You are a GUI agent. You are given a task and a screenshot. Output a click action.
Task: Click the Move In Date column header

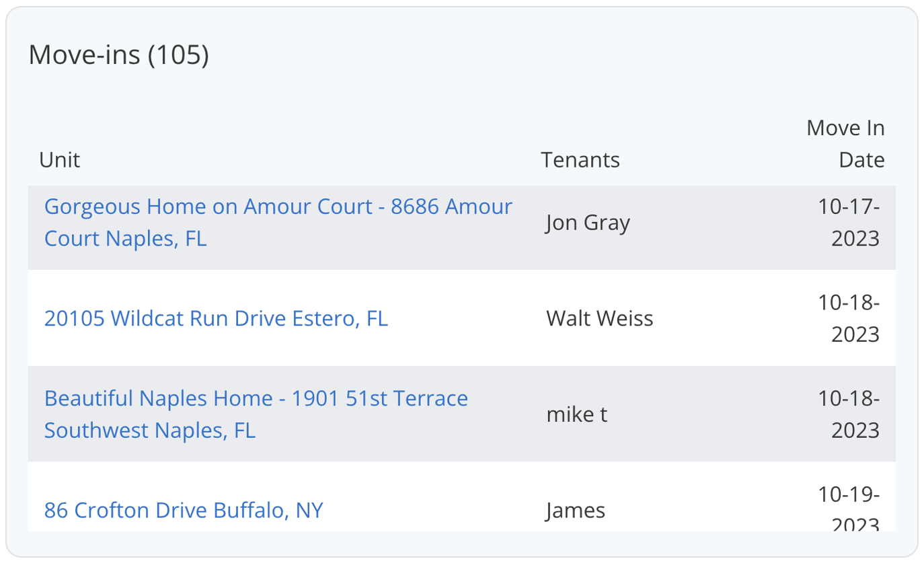[x=845, y=144]
